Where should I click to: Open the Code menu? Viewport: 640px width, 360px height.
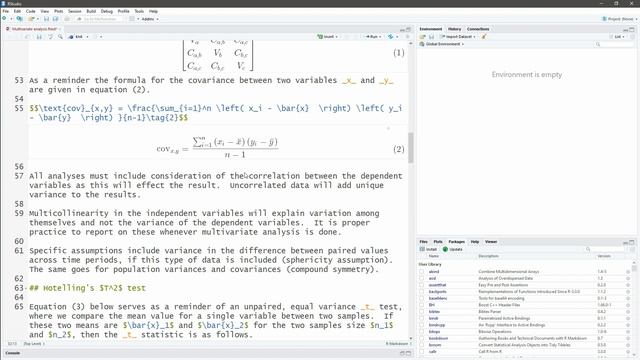[31, 11]
